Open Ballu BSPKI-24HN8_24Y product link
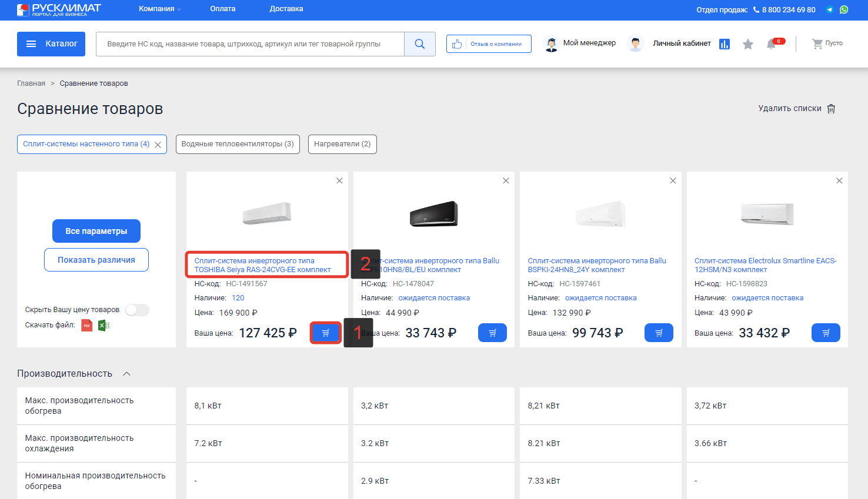 [x=597, y=265]
